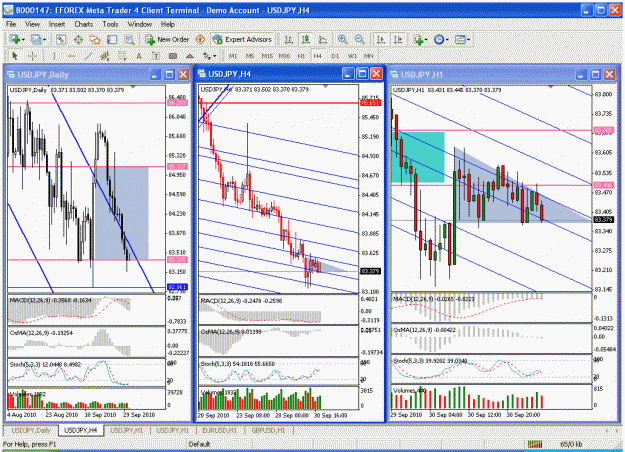Toggle the Expert Advisors button
The width and height of the screenshot is (625, 452).
tap(242, 39)
